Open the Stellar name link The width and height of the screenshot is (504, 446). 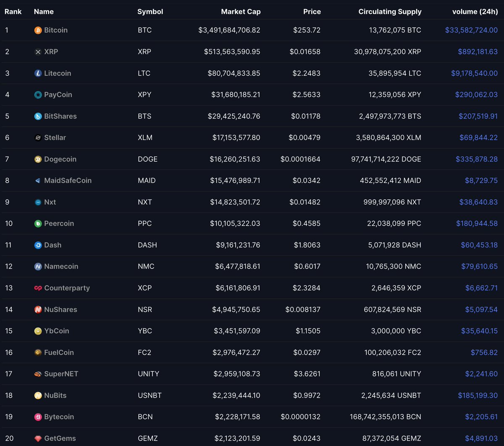click(55, 137)
